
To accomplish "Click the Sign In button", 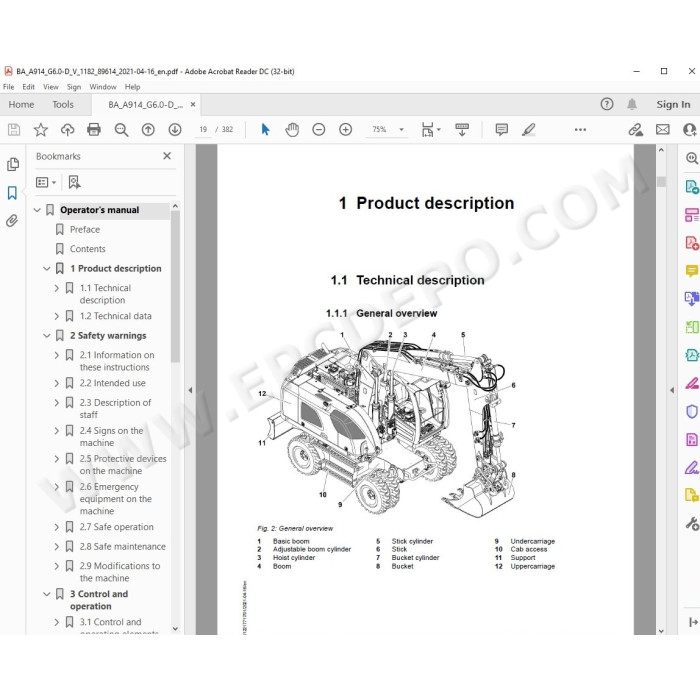I will pos(673,104).
